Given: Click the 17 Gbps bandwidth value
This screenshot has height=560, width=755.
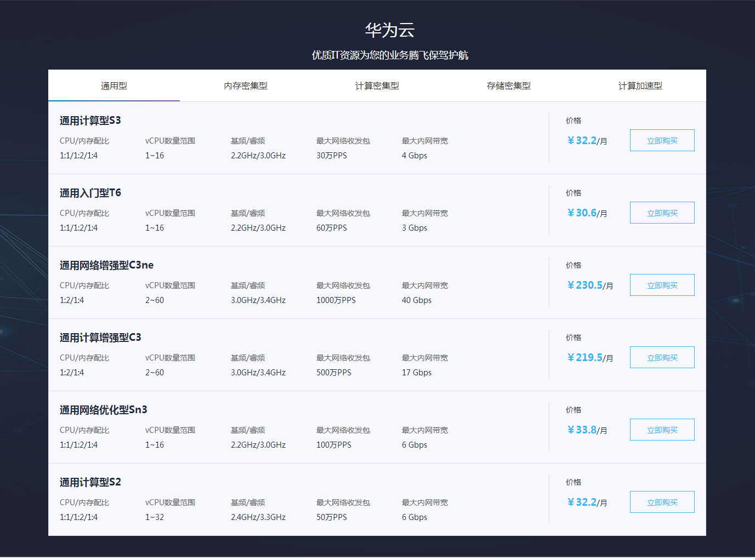Looking at the screenshot, I should click(x=417, y=373).
